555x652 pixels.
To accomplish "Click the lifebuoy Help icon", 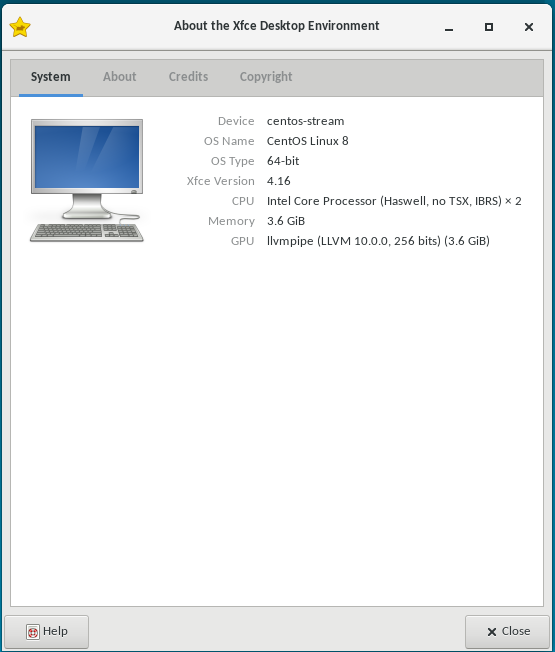I will 33,632.
